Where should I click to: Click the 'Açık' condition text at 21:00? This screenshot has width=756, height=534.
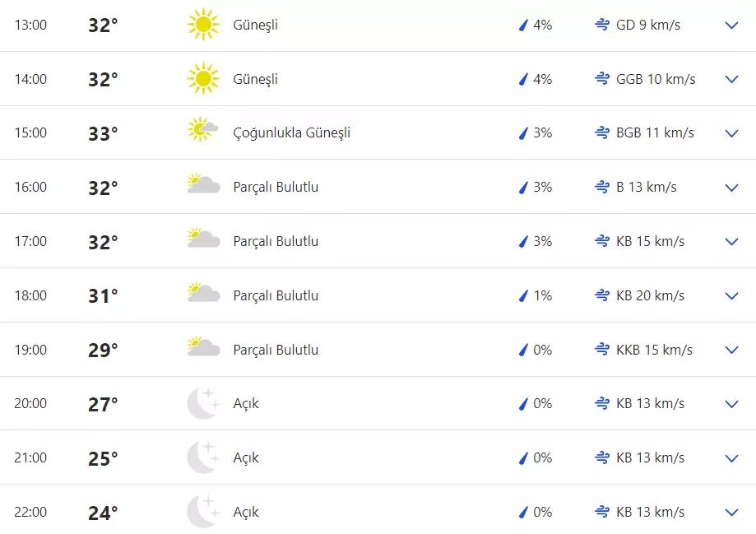tap(246, 457)
